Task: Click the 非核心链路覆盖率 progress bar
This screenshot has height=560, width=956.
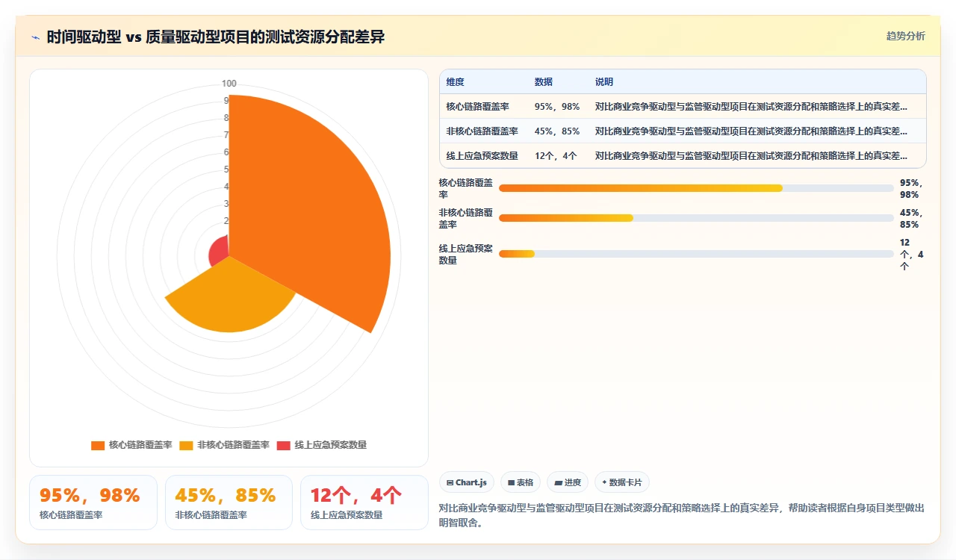Action: (696, 218)
